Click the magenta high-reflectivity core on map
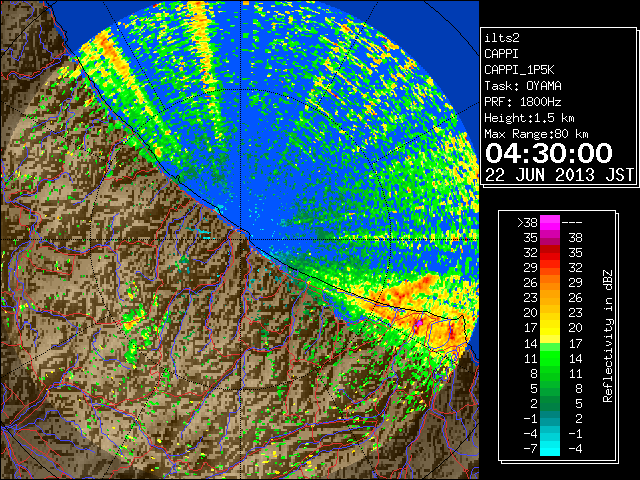Viewport: 640px width, 480px height. [x=418, y=324]
